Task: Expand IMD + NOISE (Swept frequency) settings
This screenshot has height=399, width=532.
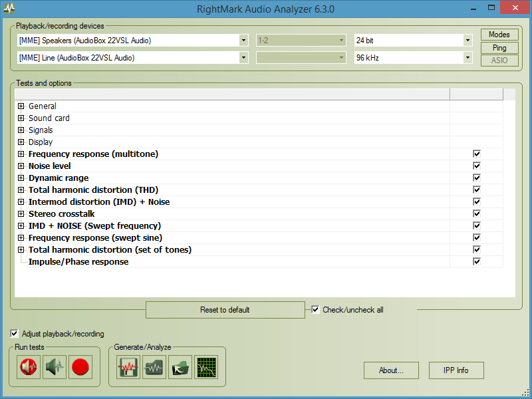Action: tap(21, 225)
